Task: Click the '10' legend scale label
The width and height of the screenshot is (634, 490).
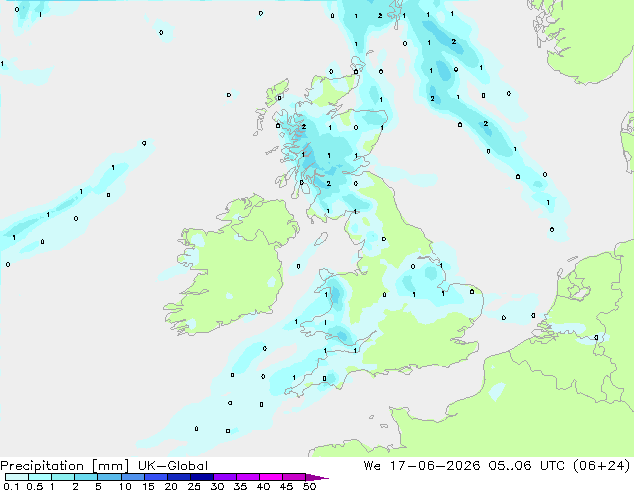Action: tap(125, 486)
